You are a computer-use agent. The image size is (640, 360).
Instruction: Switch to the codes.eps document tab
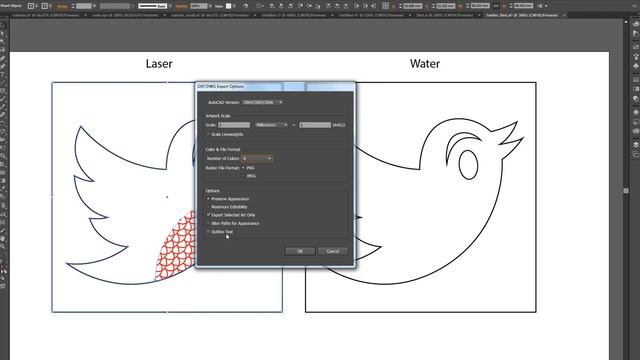click(x=124, y=15)
